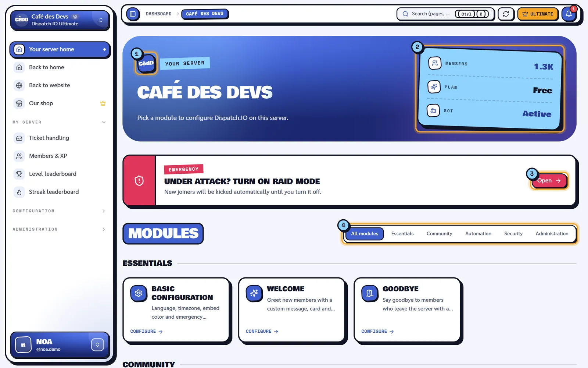The height and width of the screenshot is (368, 588).
Task: Click the inbox icon for Ticket handling
Action: tap(19, 138)
